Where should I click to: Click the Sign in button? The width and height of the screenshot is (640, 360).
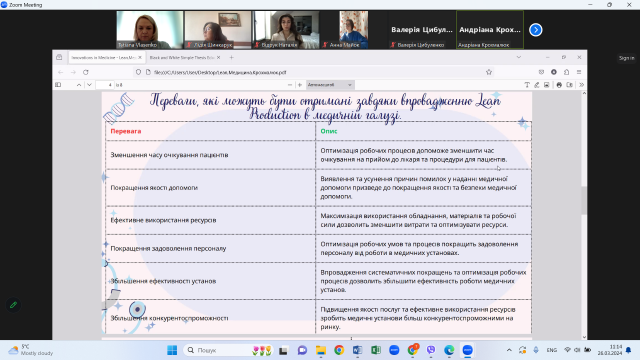click(x=627, y=58)
